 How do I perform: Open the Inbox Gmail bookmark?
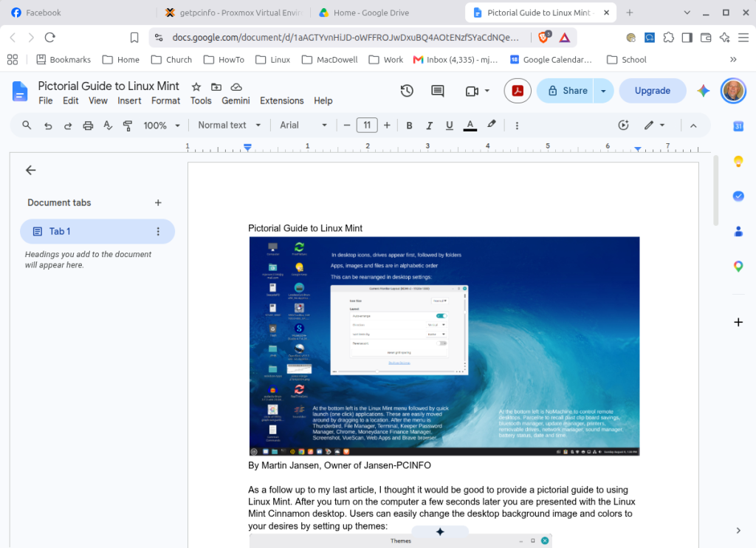coord(456,59)
